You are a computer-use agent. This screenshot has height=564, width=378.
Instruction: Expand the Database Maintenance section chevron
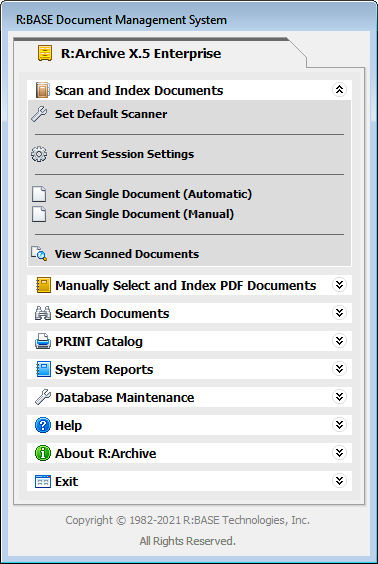[x=339, y=397]
